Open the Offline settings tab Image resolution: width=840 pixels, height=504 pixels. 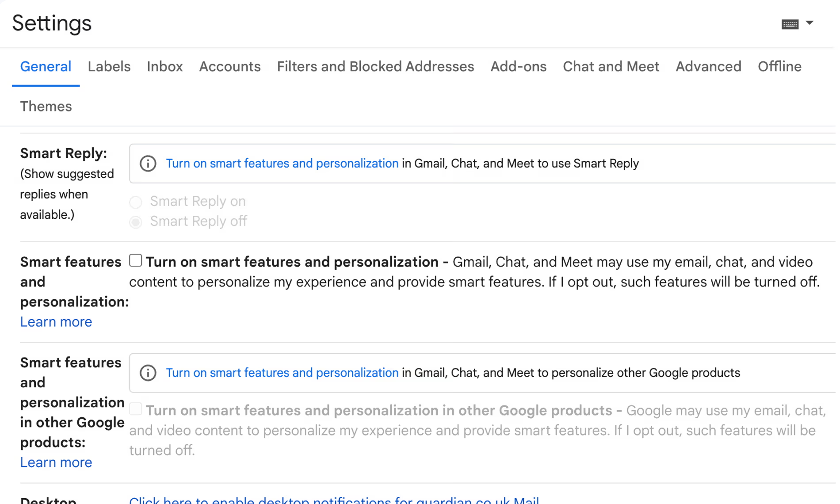tap(779, 66)
